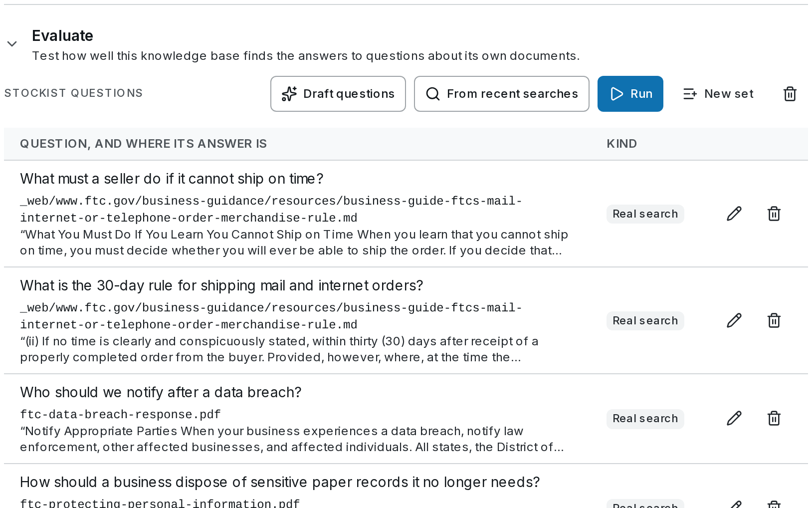Select the 'Notify Appropriate Parties' excerpt
This screenshot has width=812, height=508.
tap(292, 439)
